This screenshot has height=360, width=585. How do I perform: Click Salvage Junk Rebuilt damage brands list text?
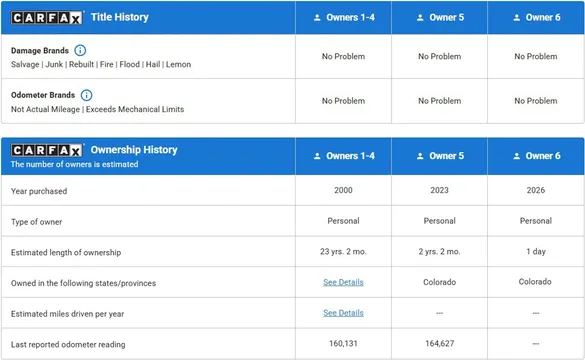click(x=101, y=65)
